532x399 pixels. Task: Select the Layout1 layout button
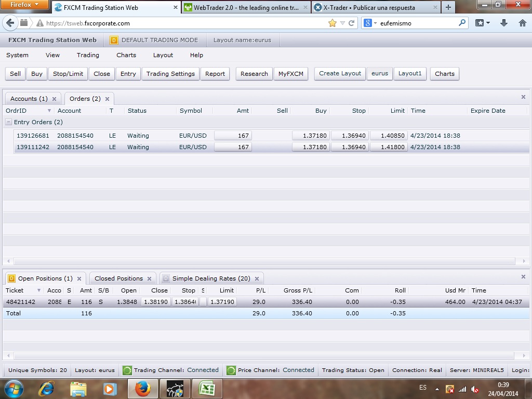[x=410, y=73]
